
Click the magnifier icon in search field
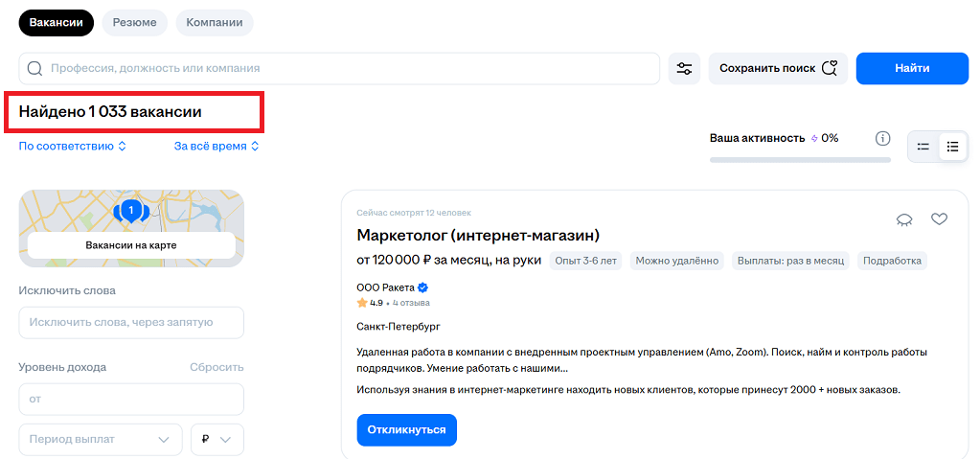tap(35, 68)
